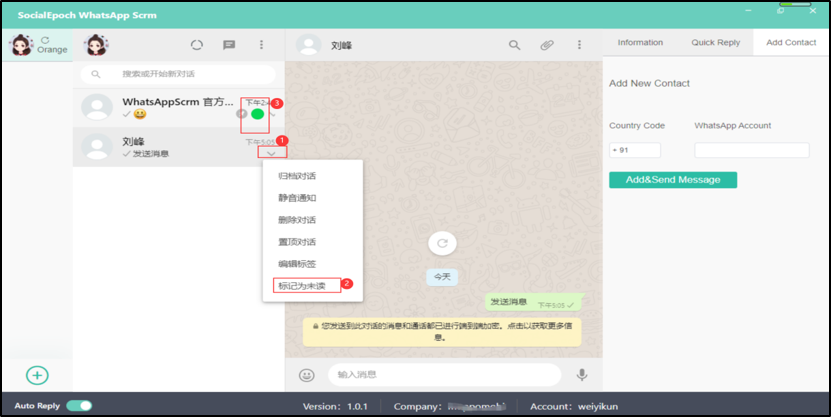Expand the 刘峰 chat dropdown arrow
This screenshot has height=417, width=831.
coord(271,154)
